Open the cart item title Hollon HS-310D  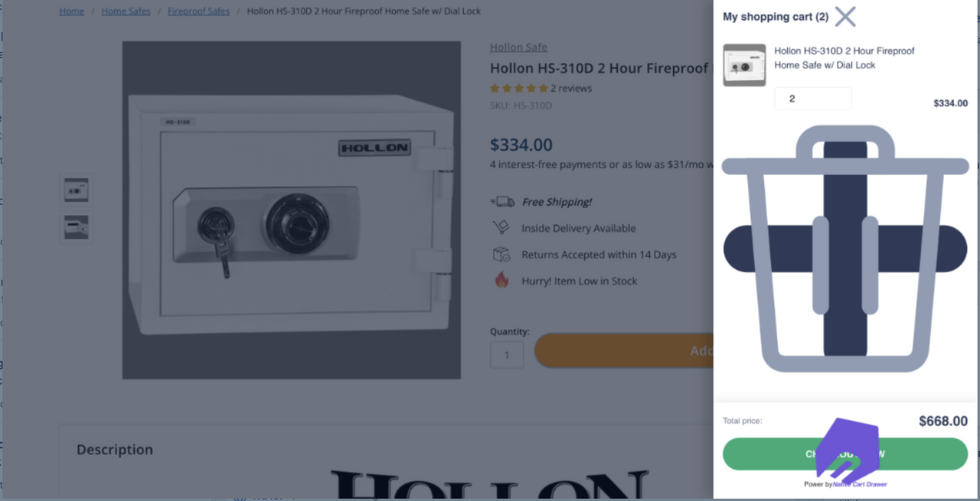[844, 58]
